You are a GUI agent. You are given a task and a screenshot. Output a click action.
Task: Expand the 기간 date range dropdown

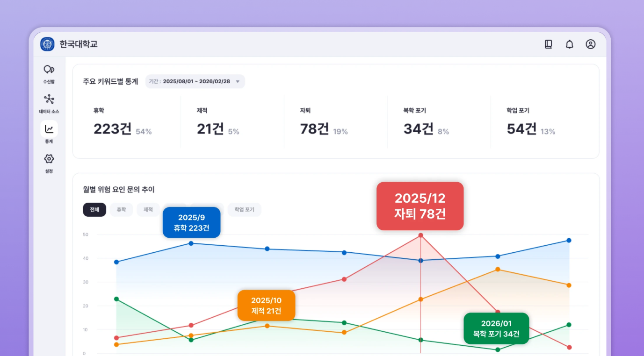(x=195, y=81)
